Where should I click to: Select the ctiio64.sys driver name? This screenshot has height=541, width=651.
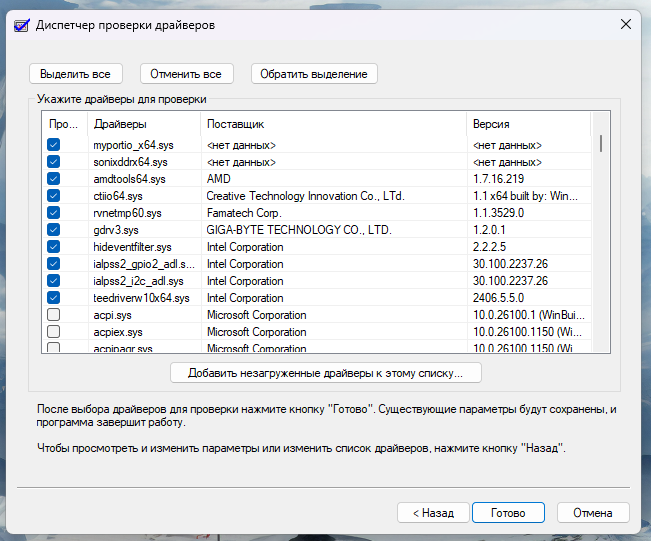tap(118, 196)
